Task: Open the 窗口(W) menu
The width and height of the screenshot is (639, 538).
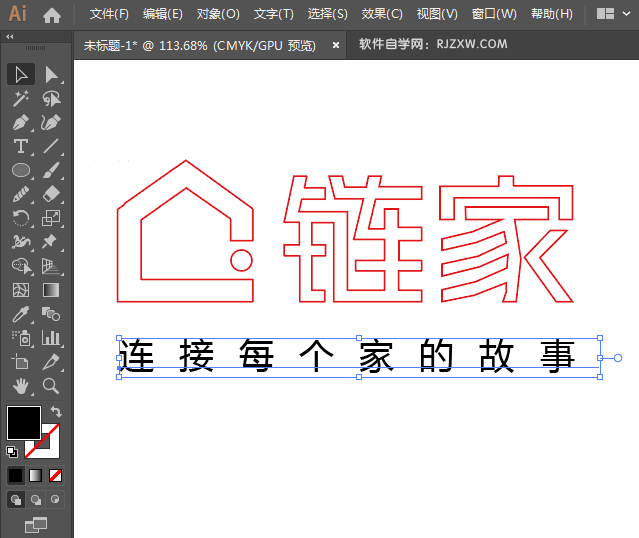Action: tap(494, 14)
